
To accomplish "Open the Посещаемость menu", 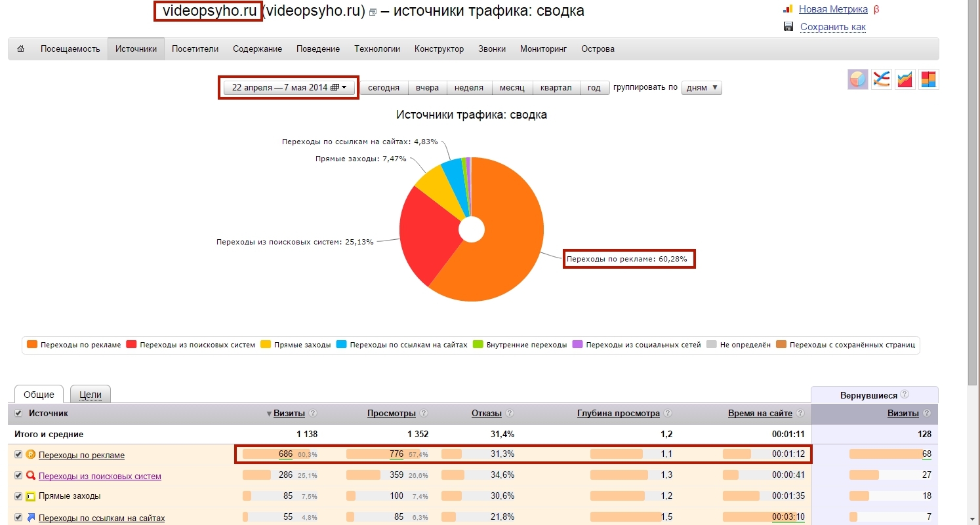I will pos(70,49).
